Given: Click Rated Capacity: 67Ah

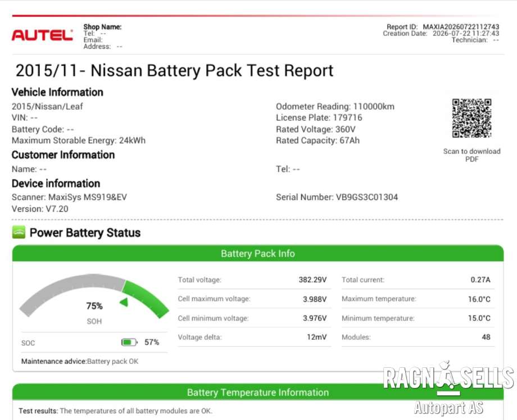Looking at the screenshot, I should coord(318,141).
